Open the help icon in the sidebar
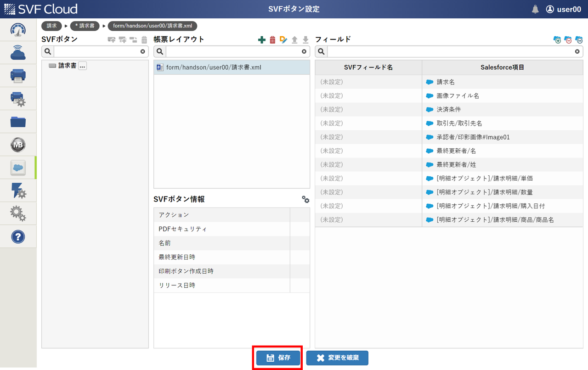 coord(18,236)
